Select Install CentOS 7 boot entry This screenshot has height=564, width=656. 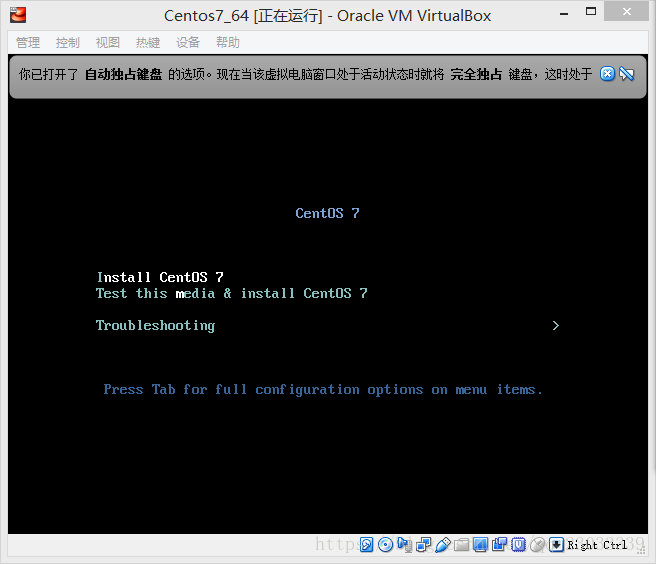[x=160, y=277]
